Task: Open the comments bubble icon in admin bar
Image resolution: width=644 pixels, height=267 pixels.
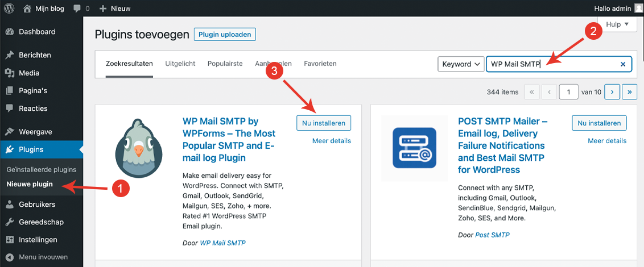Action: coord(76,9)
